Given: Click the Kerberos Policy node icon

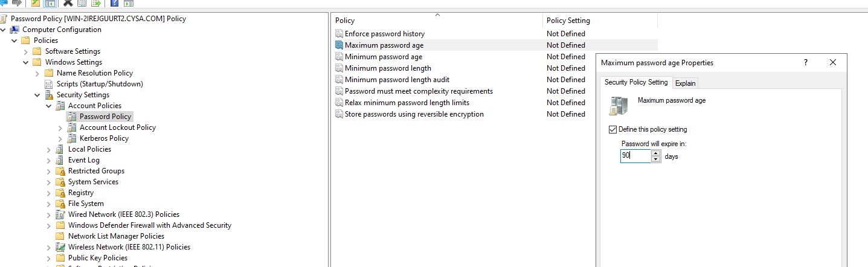Looking at the screenshot, I should 72,138.
